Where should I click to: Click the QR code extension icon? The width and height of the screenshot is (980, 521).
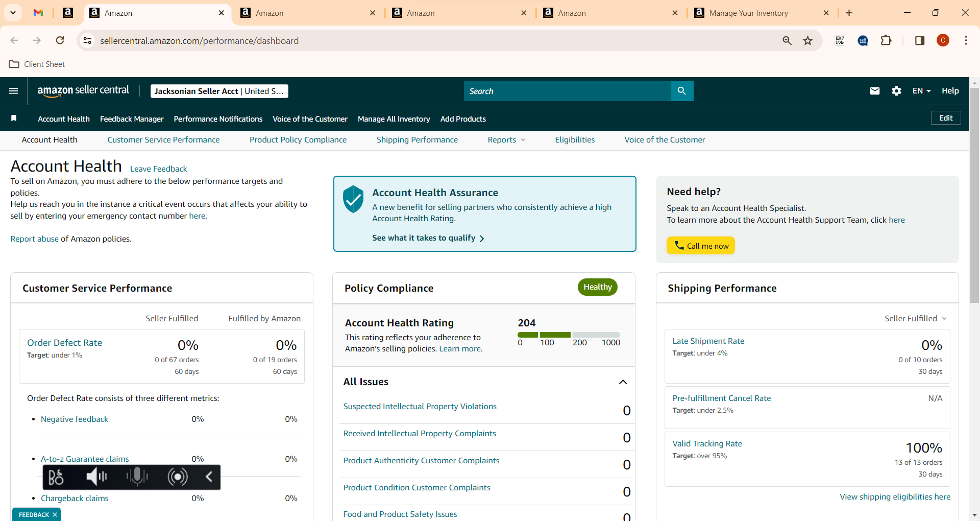[840, 40]
